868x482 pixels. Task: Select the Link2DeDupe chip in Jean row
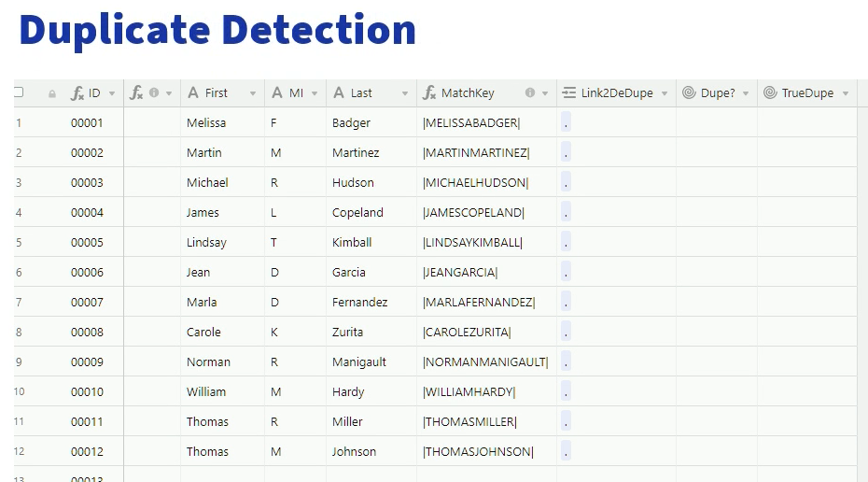tap(566, 272)
